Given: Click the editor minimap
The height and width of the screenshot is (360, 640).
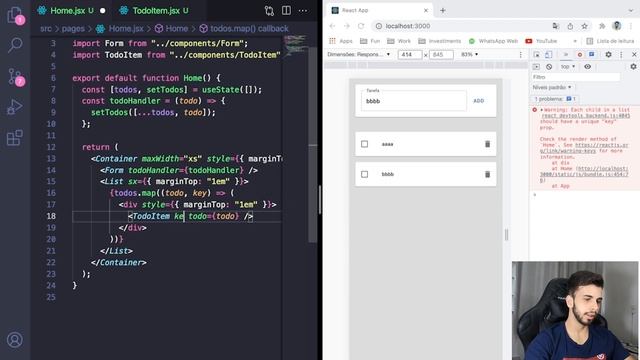Looking at the screenshot, I should coord(296,45).
